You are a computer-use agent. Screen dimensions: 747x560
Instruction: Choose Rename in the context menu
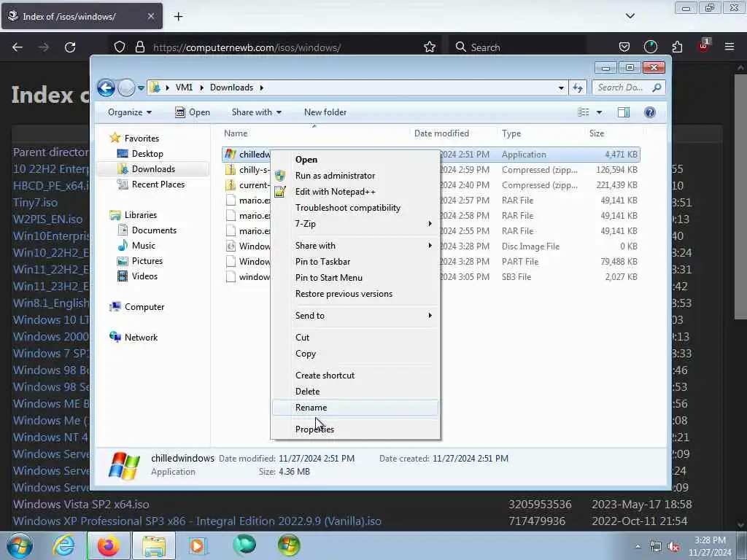355,408
